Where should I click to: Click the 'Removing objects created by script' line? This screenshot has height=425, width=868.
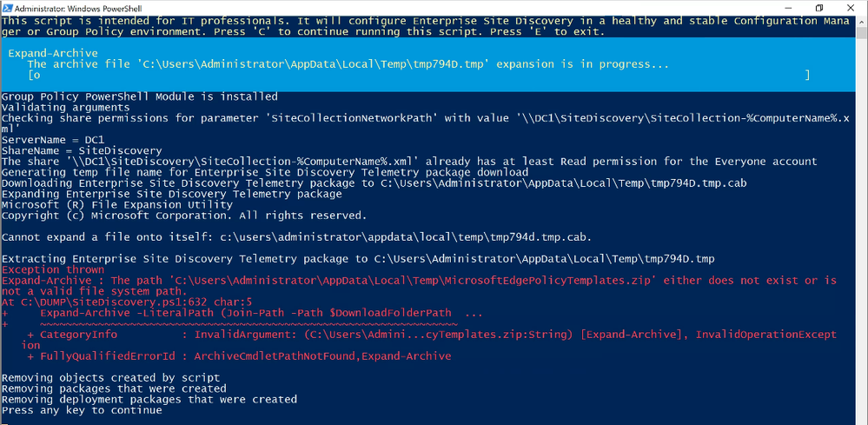(110, 378)
